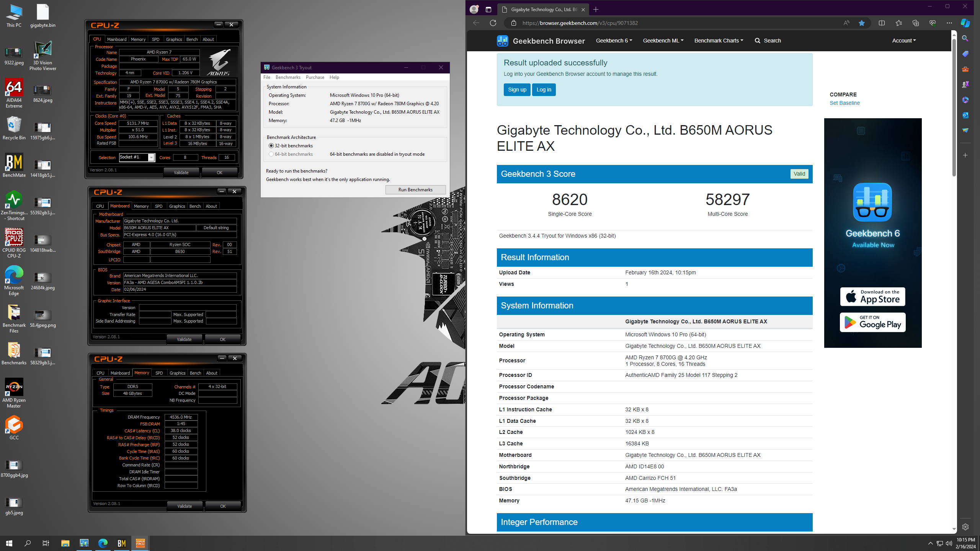Show hidden system tray icons
Image resolution: width=980 pixels, height=551 pixels.
tap(930, 543)
